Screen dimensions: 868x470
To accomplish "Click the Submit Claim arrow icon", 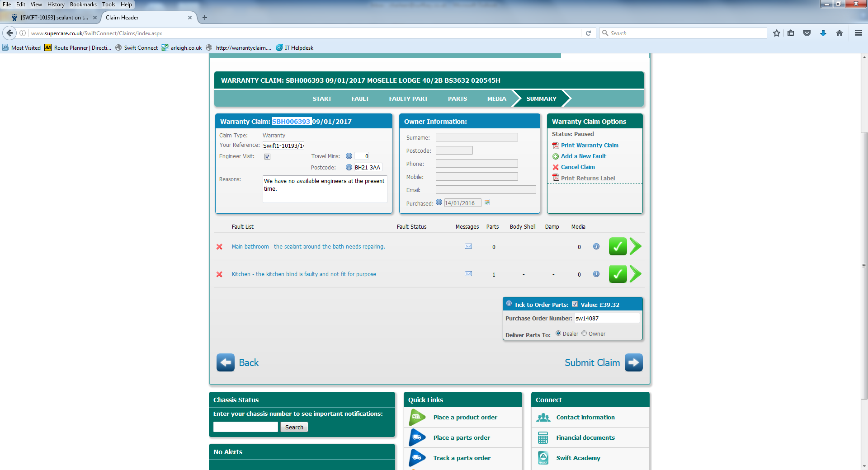I will click(633, 362).
